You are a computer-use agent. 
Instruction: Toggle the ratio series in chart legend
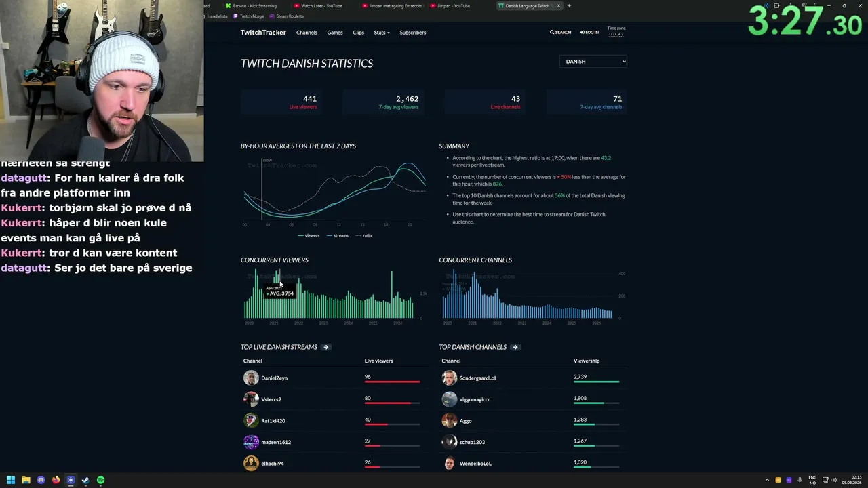(363, 236)
